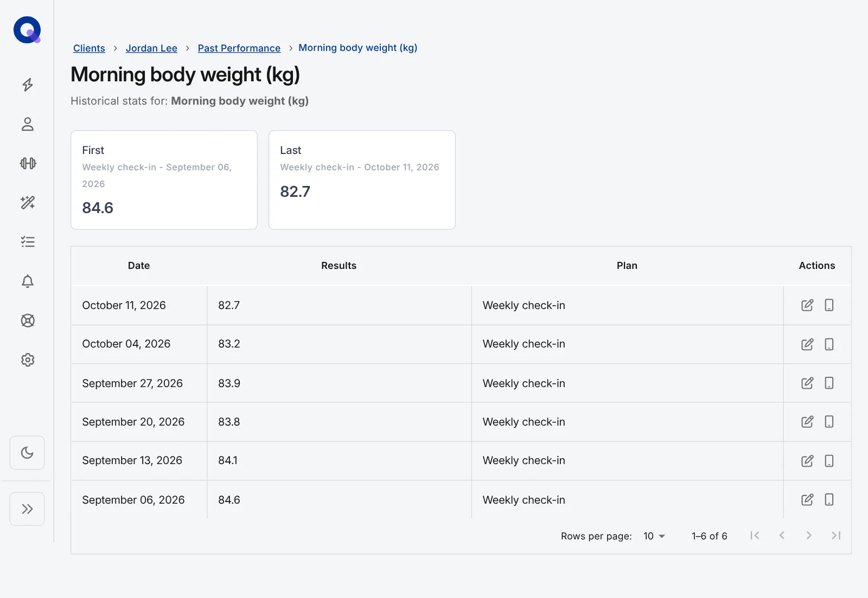Viewport: 868px width, 598px height.
Task: Edit the October 04, 2026 entry
Action: coord(807,344)
